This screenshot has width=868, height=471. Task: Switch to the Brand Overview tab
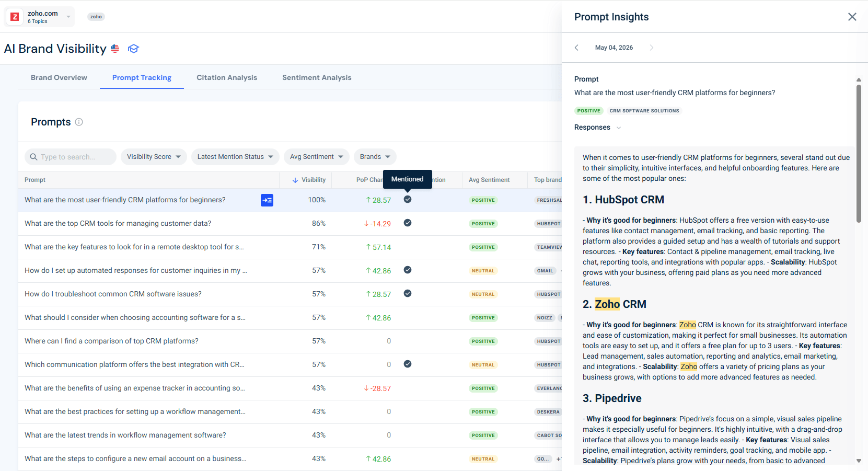(59, 77)
